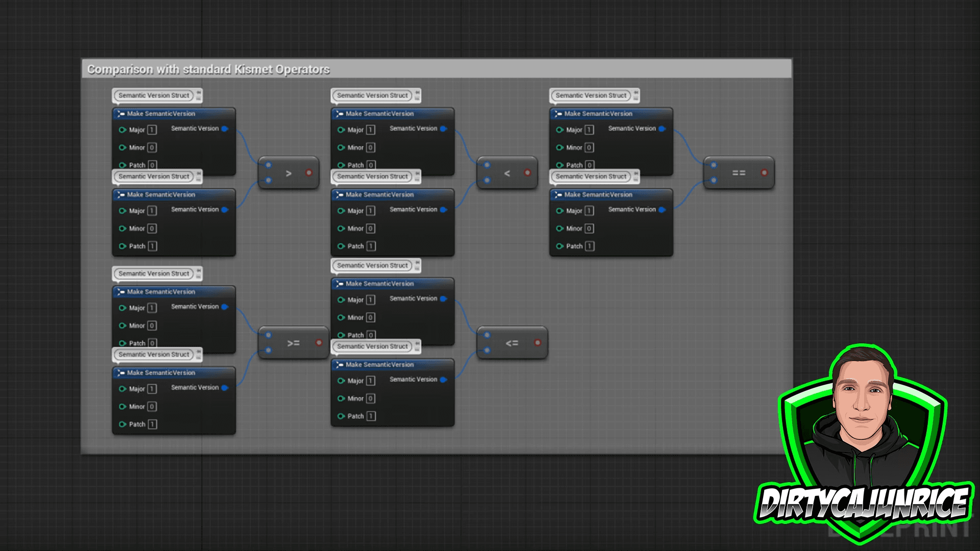
Task: Click the less-than operator node
Action: 507,173
